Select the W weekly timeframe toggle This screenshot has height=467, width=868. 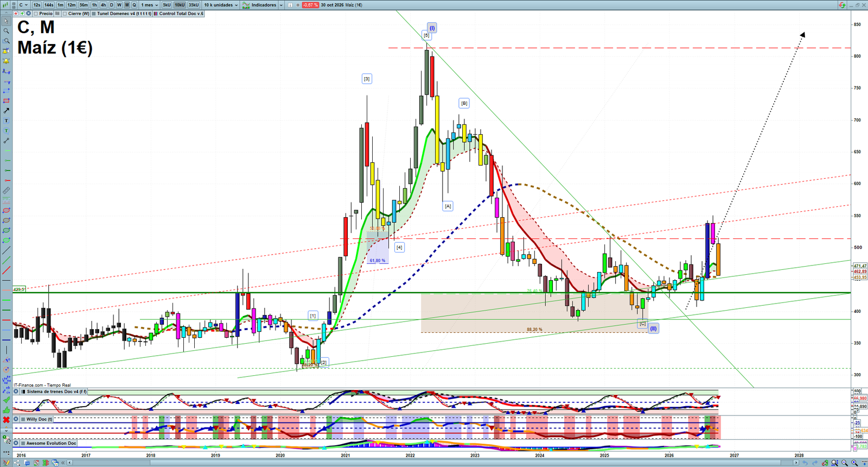point(119,5)
